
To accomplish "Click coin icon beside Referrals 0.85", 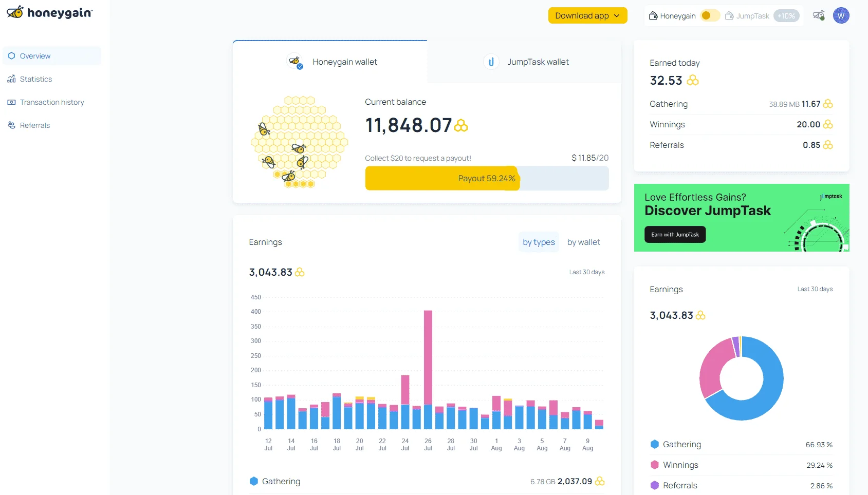I will pyautogui.click(x=828, y=145).
